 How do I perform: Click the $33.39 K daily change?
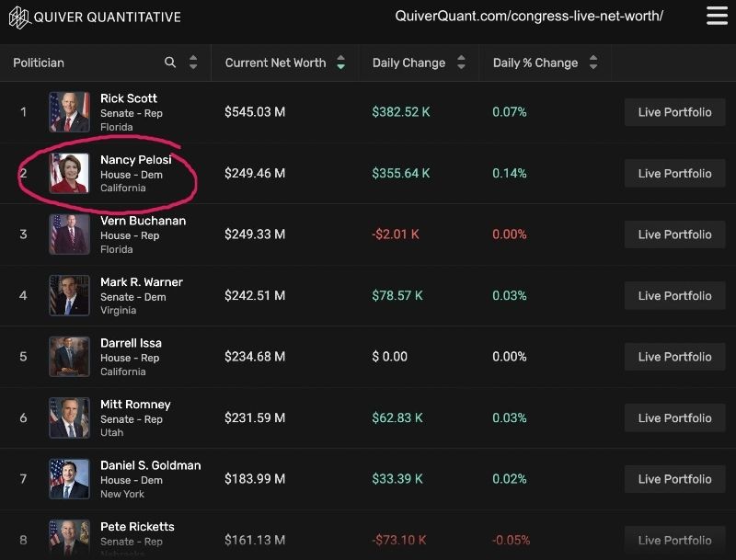(397, 479)
